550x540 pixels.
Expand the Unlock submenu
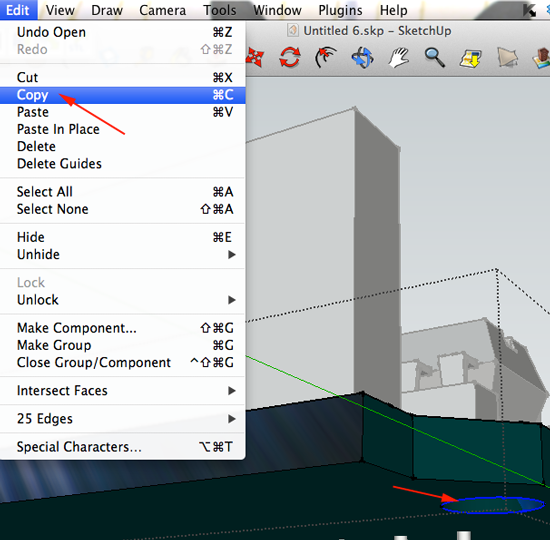pyautogui.click(x=122, y=300)
